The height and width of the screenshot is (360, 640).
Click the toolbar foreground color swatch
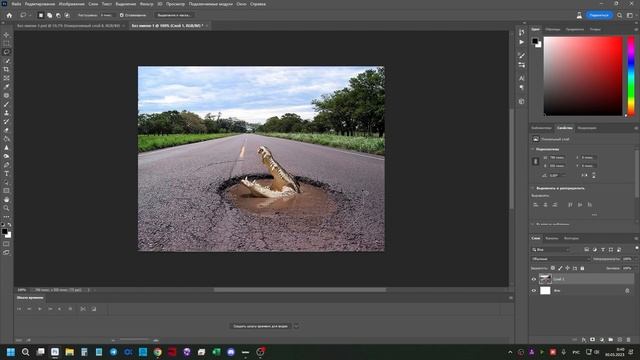pyautogui.click(x=4, y=231)
